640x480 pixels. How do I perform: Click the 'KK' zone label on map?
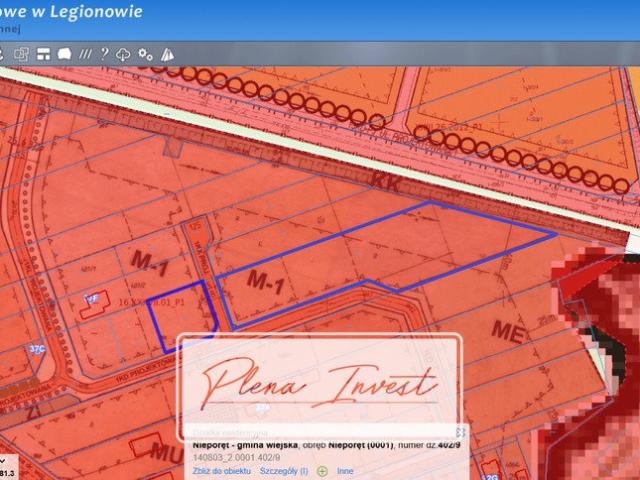tap(386, 181)
